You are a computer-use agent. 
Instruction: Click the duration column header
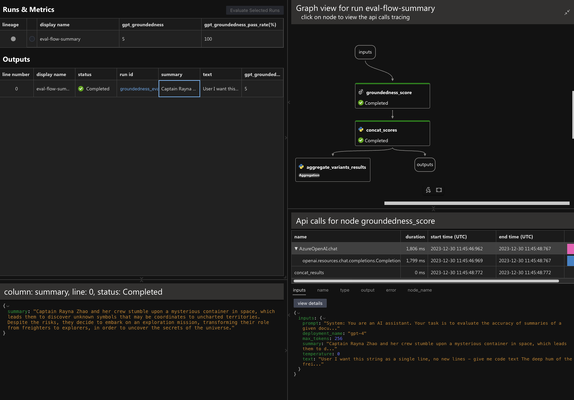(414, 237)
